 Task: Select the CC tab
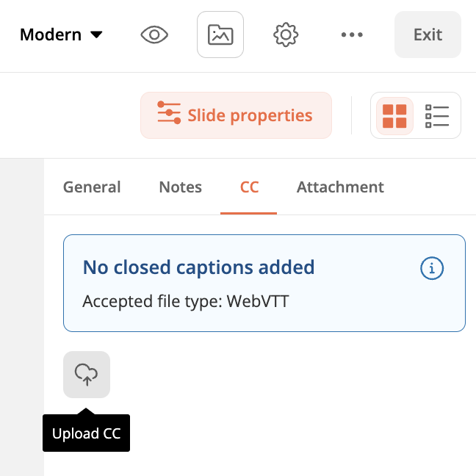pos(249,187)
